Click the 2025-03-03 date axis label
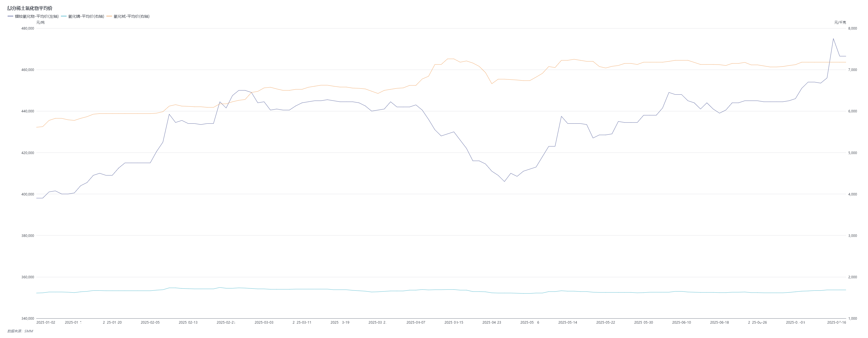This screenshot has width=868, height=338. pyautogui.click(x=264, y=323)
